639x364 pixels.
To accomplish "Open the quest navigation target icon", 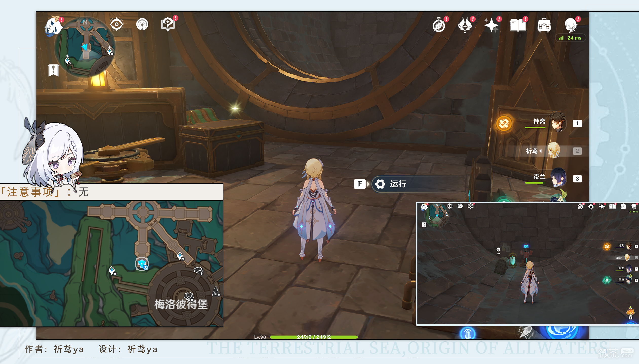I will (117, 24).
